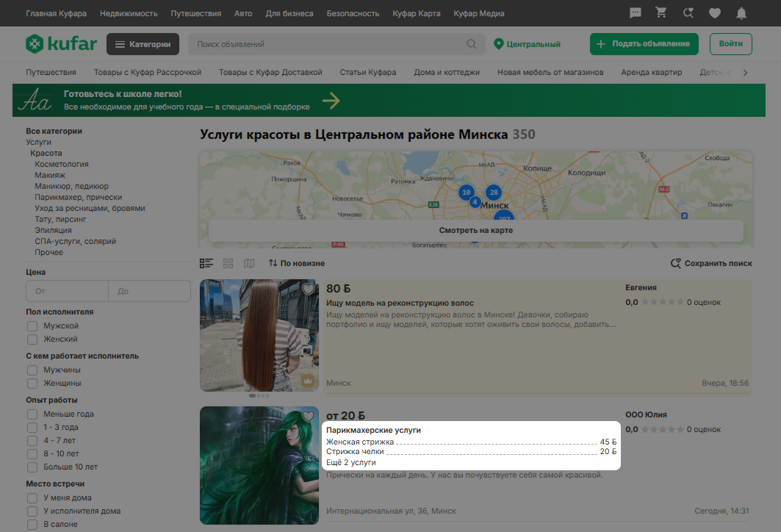Check 8 - 10 лет experience

(x=32, y=454)
